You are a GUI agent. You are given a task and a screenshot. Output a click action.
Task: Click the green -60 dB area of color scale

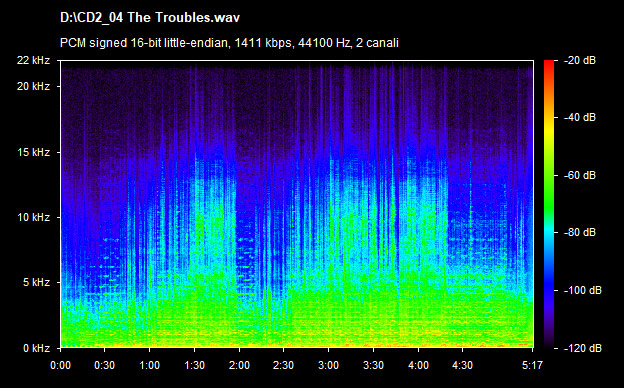(549, 175)
